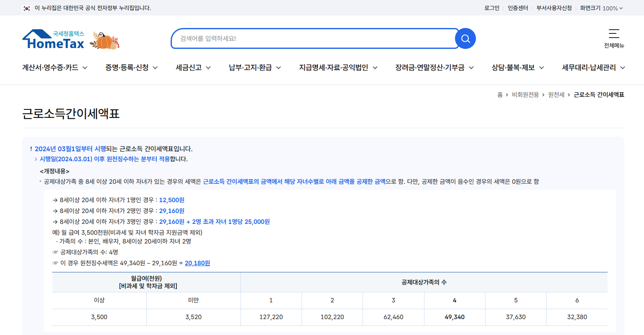Click the underlined 20,180원 amount link
The image size is (644, 335).
click(197, 263)
